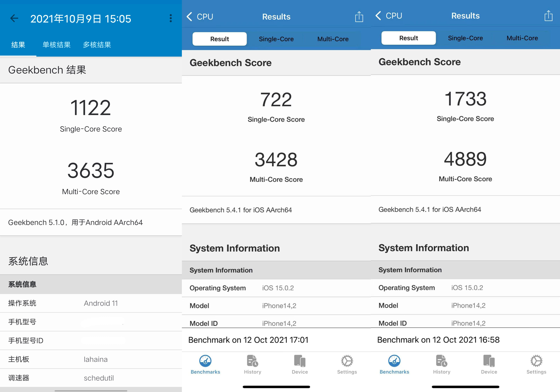Viewport: 560px width, 392px height.
Task: Tap the home indicator bar on the right screen
Action: [x=465, y=387]
